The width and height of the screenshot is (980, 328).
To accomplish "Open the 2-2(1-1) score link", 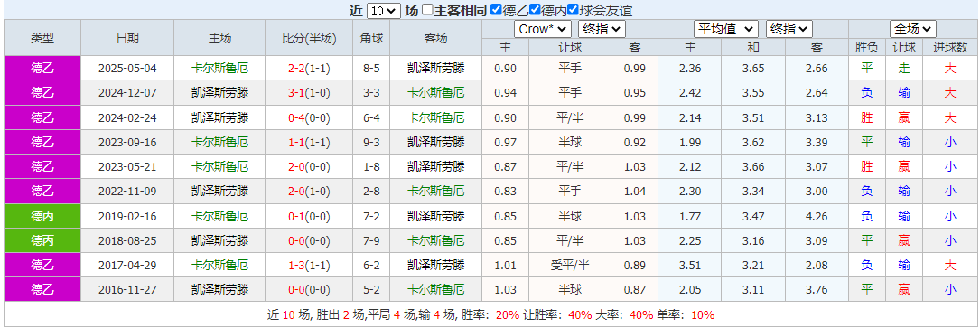I will point(310,68).
